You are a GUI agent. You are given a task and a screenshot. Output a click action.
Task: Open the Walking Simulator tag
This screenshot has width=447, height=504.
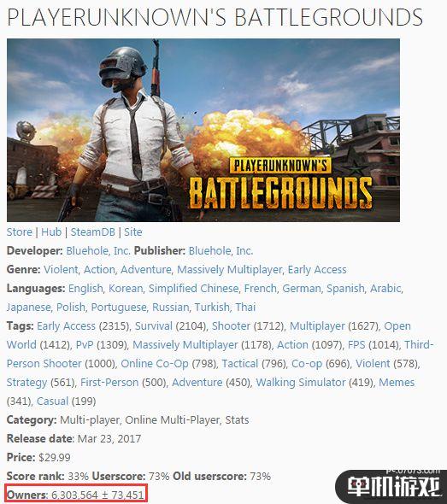(301, 383)
